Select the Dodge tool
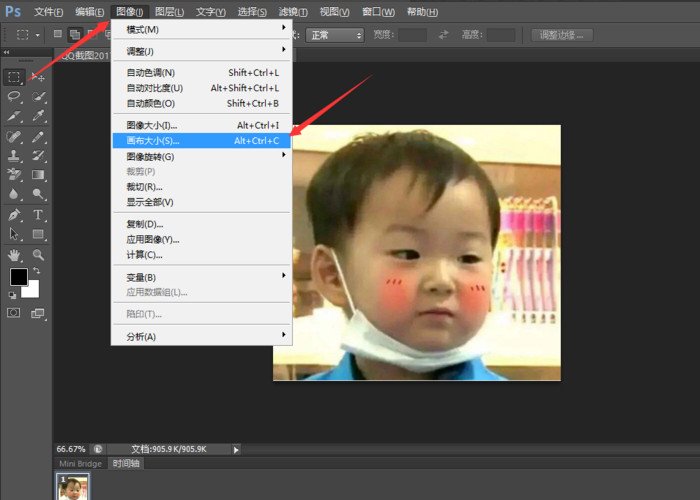The width and height of the screenshot is (700, 500). [38, 194]
